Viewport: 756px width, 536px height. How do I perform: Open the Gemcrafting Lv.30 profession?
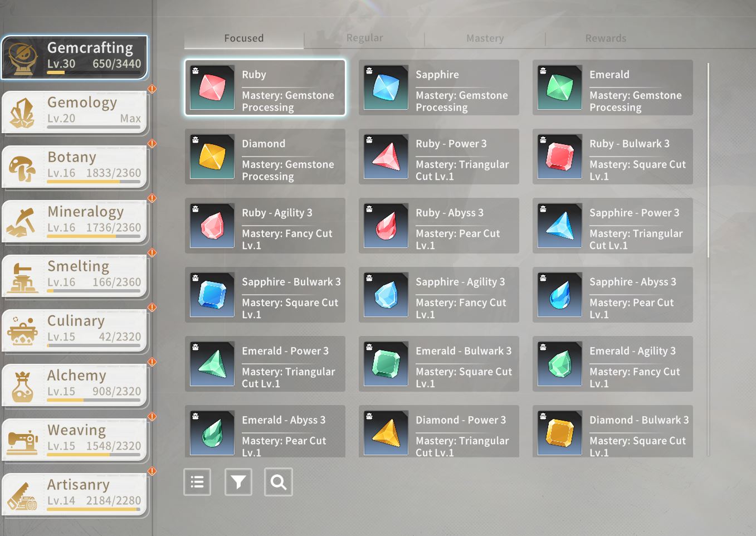click(x=75, y=58)
